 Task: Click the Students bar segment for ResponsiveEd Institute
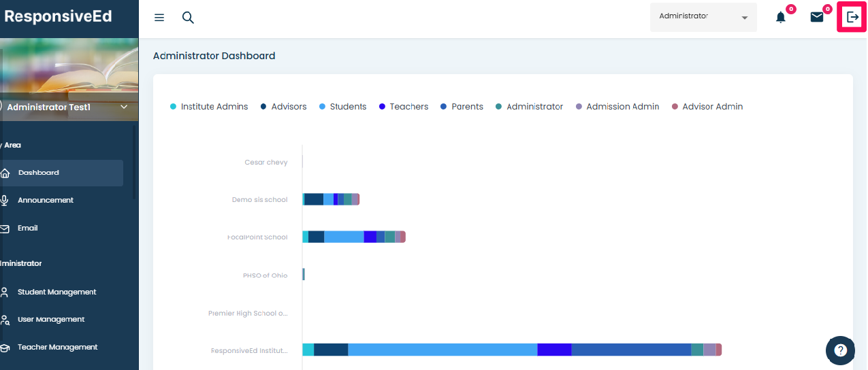click(443, 350)
